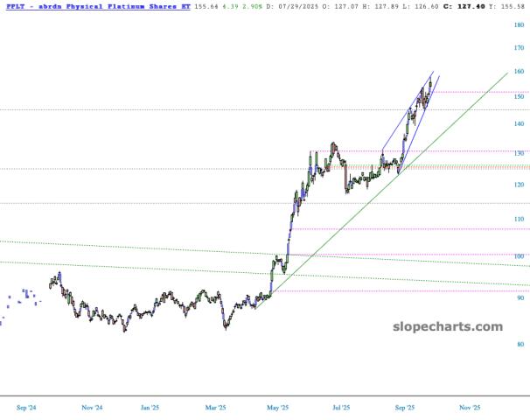The image size is (530, 420).
Task: Click the Sep '25 date label
Action: (405, 408)
